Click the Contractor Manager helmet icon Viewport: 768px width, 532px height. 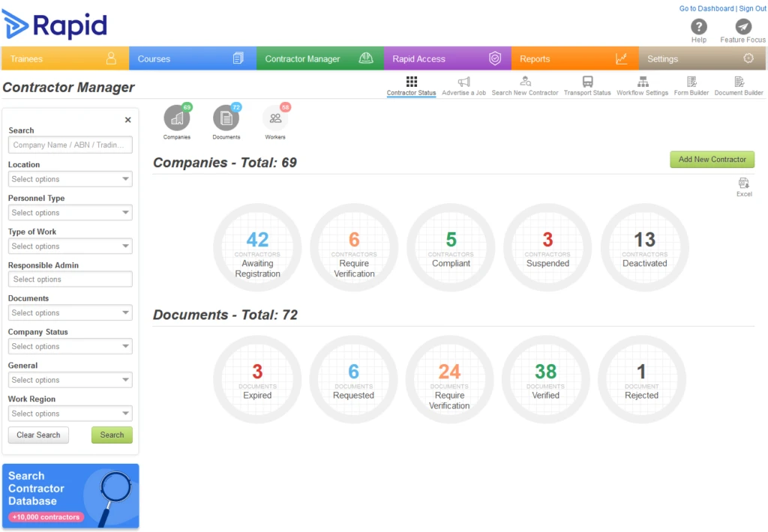pos(366,58)
